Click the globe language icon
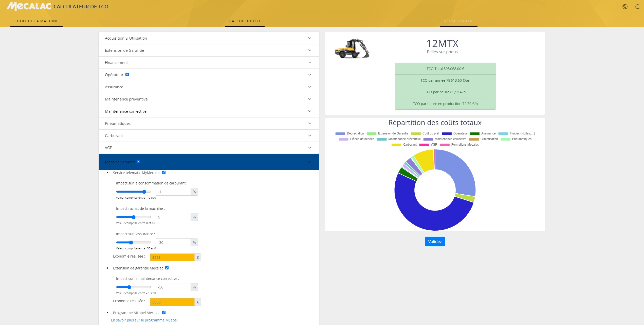644x325 pixels. click(x=625, y=7)
